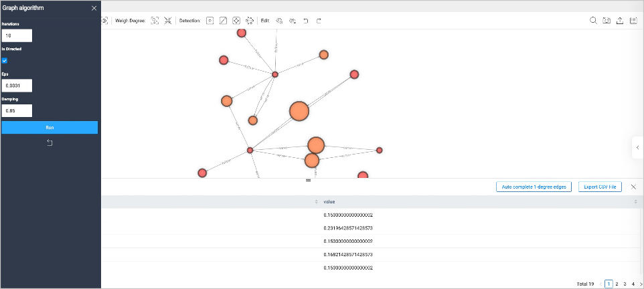This screenshot has width=644, height=289.
Task: Go to results page 4
Action: click(633, 284)
